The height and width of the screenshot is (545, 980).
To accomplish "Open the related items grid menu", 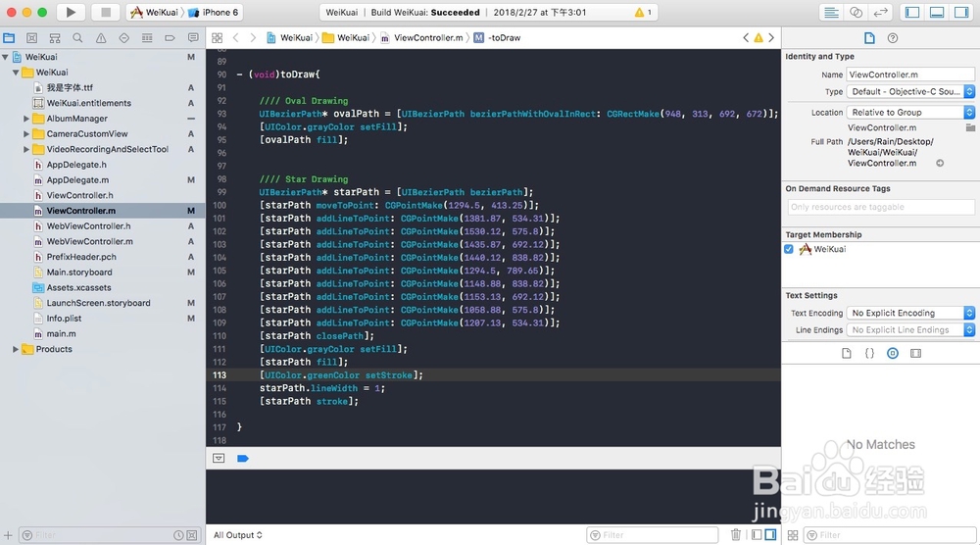I will pyautogui.click(x=217, y=38).
